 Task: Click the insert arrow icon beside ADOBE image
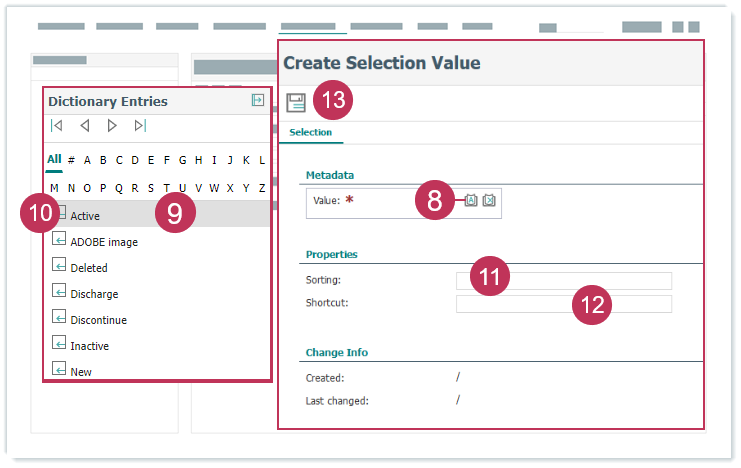point(59,241)
